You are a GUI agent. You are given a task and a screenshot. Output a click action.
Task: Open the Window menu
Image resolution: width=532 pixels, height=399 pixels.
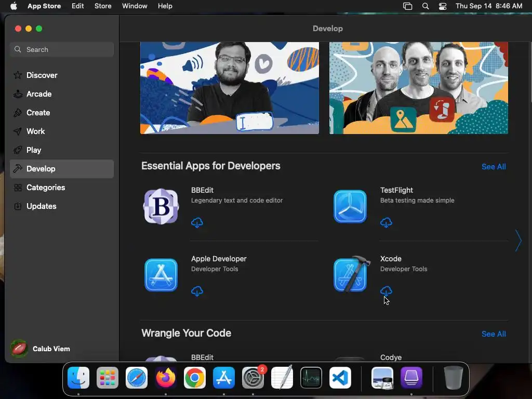135,6
